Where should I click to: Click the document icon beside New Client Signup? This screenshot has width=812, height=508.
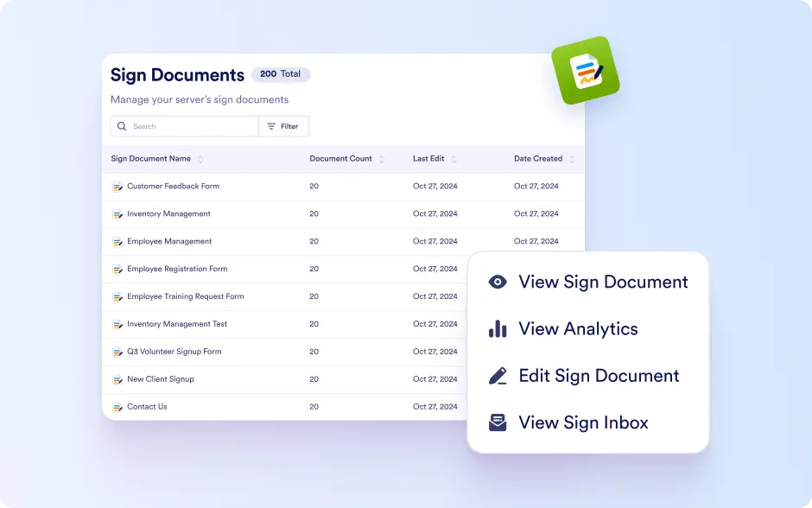coord(117,379)
